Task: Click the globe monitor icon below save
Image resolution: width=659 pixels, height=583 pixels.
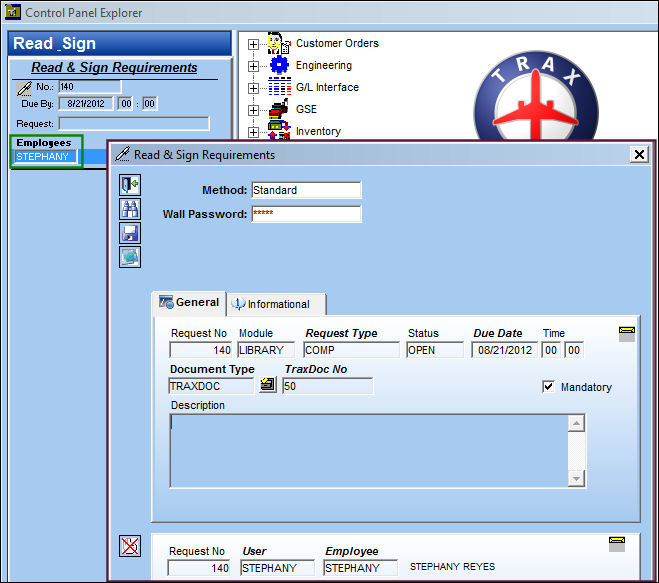Action: (130, 257)
